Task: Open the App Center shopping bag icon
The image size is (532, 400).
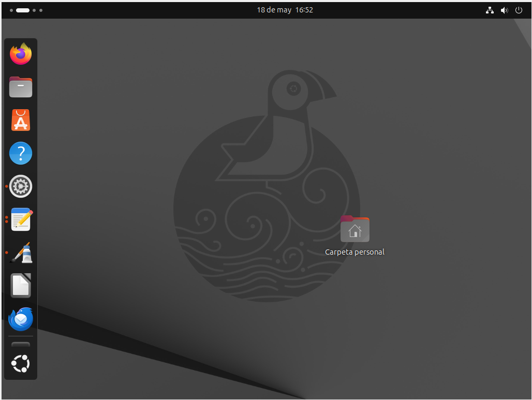Action: click(21, 120)
